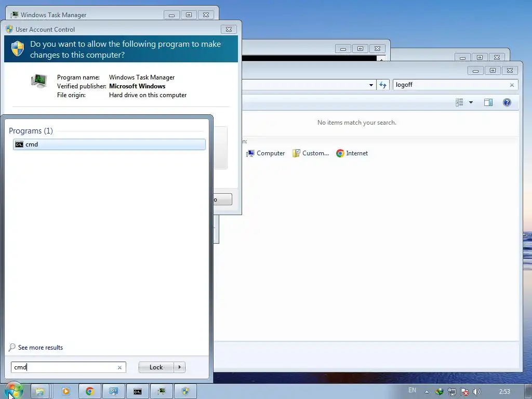Clear the Start menu search text

[x=119, y=367]
